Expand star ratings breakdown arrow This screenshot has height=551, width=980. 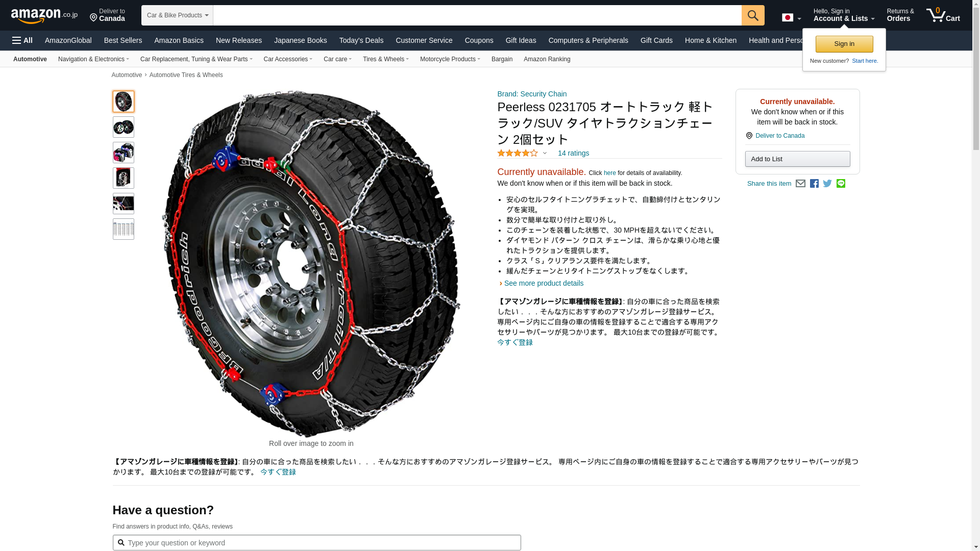coord(545,154)
